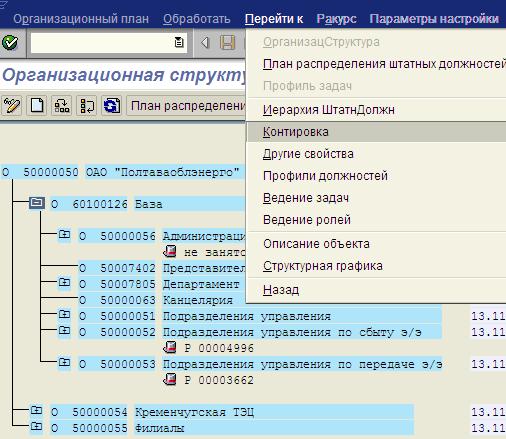
Task: Open the Ракурс menu
Action: point(336,19)
